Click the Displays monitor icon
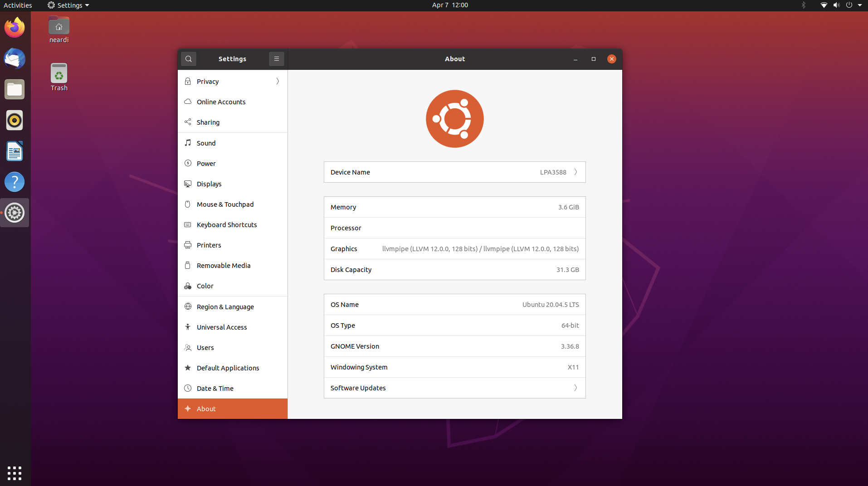Screen dimensions: 868x486 click(188, 184)
